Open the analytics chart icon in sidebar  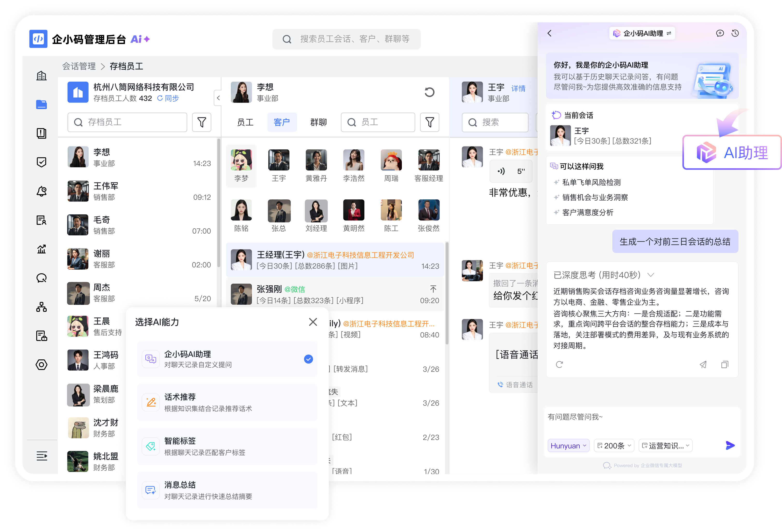click(41, 249)
